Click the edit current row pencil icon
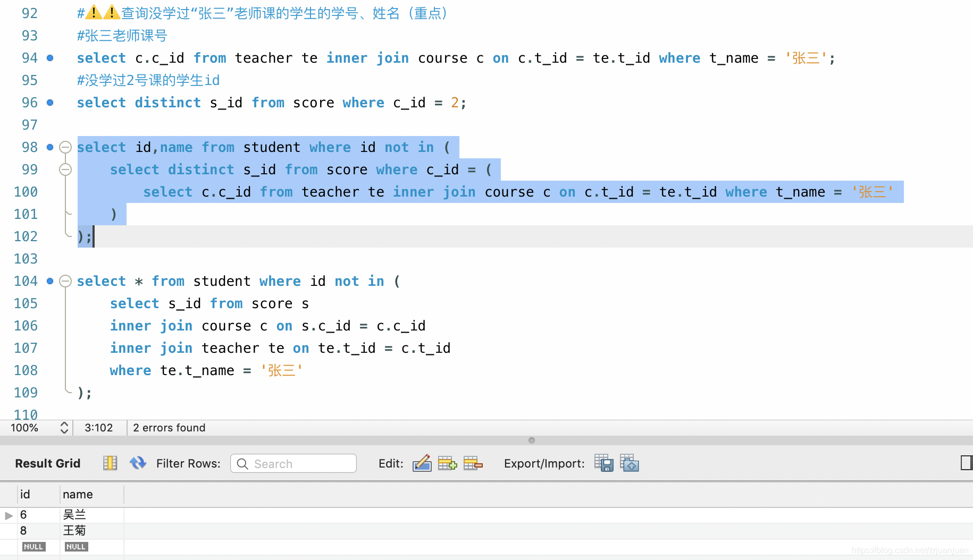This screenshot has height=560, width=973. click(x=422, y=463)
